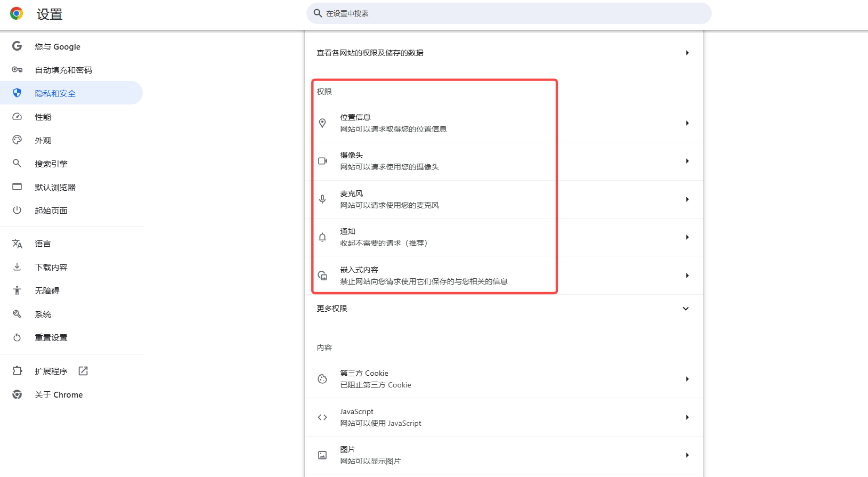This screenshot has height=477, width=868.
Task: Click the translate icon for 语言
Action: pyautogui.click(x=17, y=244)
